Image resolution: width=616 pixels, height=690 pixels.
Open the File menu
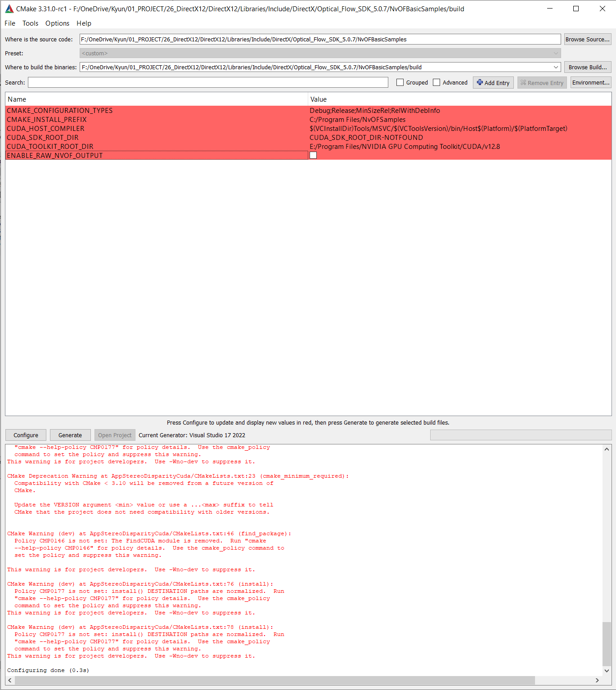pos(10,23)
